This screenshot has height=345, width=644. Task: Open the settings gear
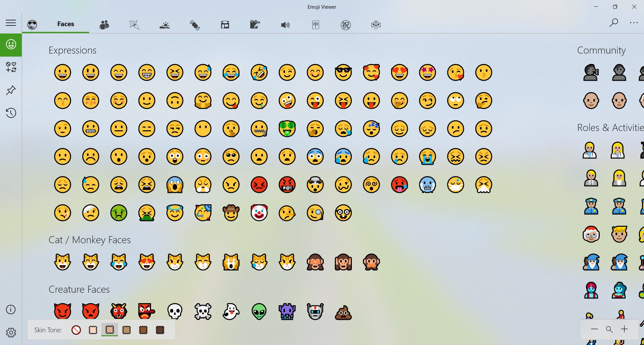click(x=11, y=332)
